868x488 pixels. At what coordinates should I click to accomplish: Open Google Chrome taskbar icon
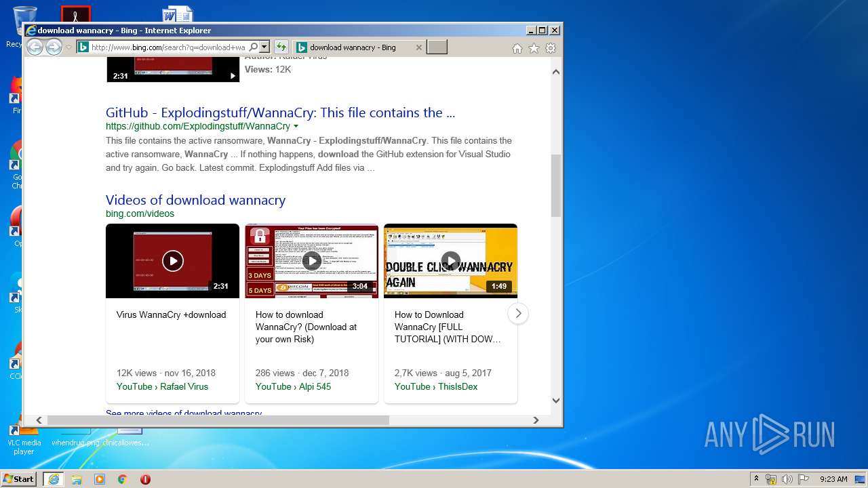click(122, 479)
